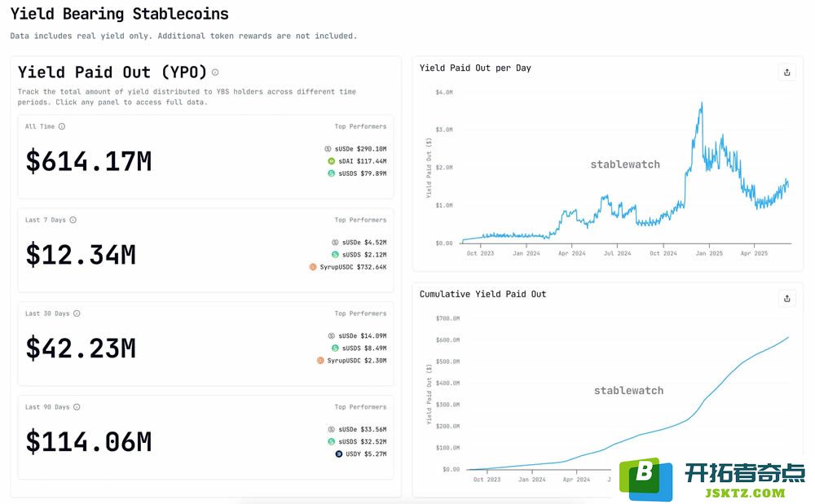Click the JSKTZ.COM logo badge
The height and width of the screenshot is (504, 815).
click(712, 479)
